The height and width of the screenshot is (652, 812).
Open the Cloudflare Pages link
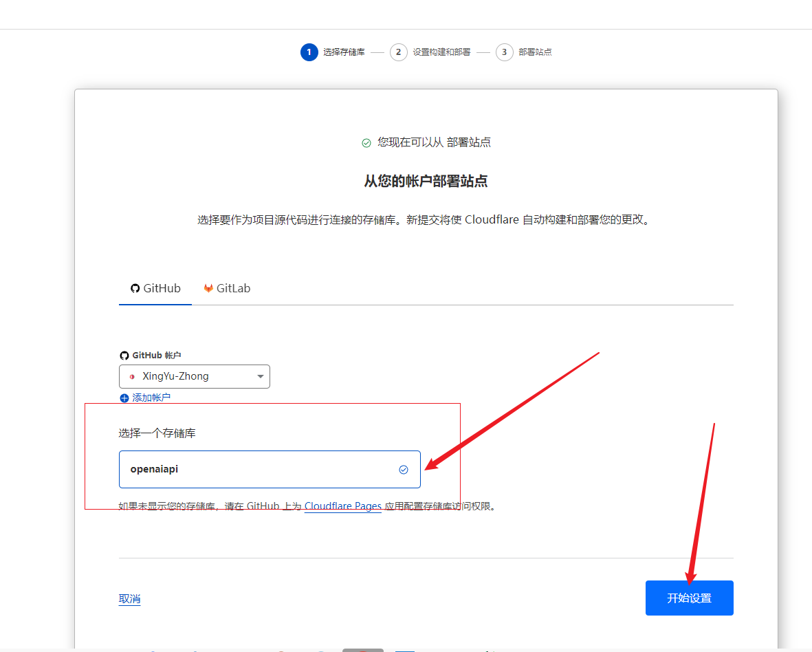click(343, 506)
